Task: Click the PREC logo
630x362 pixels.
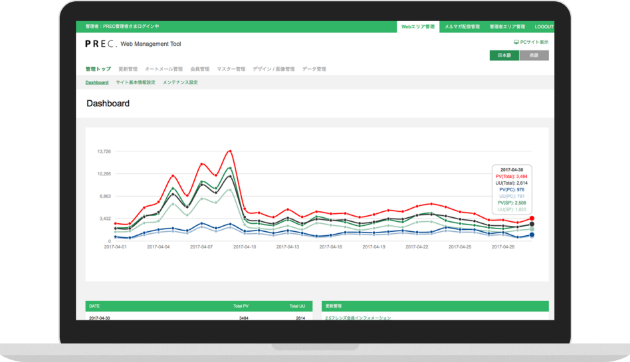Action: [101, 44]
